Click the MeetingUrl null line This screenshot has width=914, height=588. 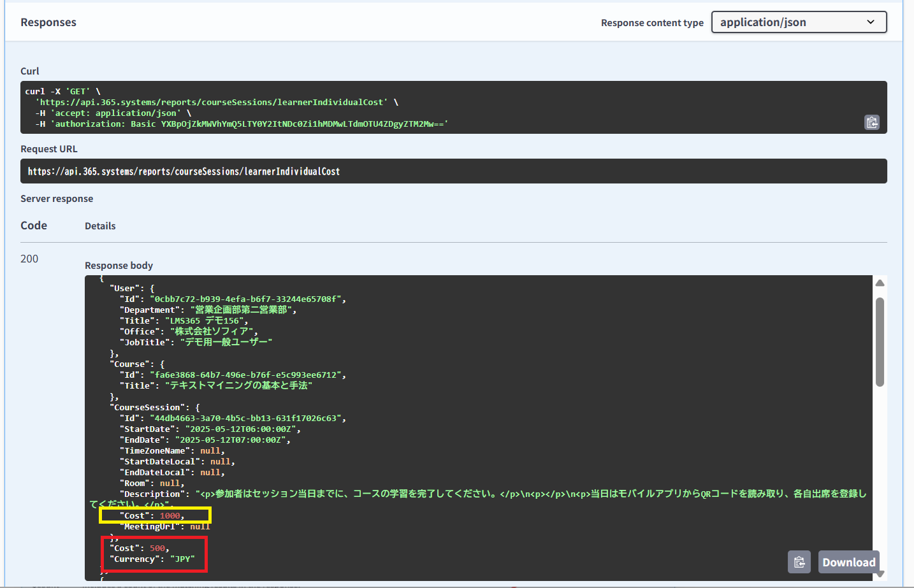tap(164, 527)
